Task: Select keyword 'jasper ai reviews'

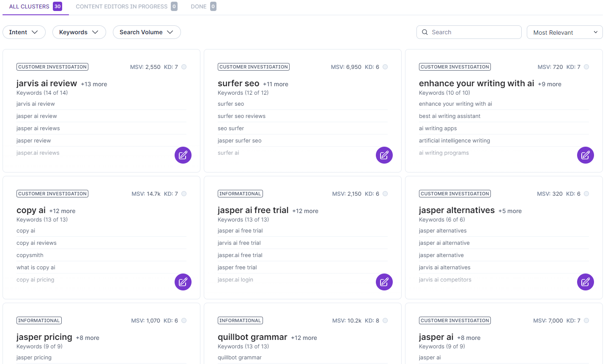Action: click(x=38, y=128)
